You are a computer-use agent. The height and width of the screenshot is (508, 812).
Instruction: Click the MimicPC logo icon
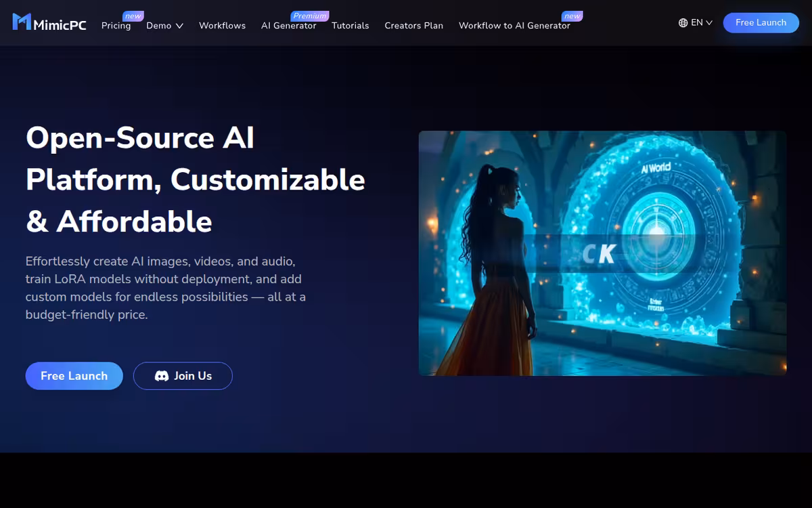[22, 22]
